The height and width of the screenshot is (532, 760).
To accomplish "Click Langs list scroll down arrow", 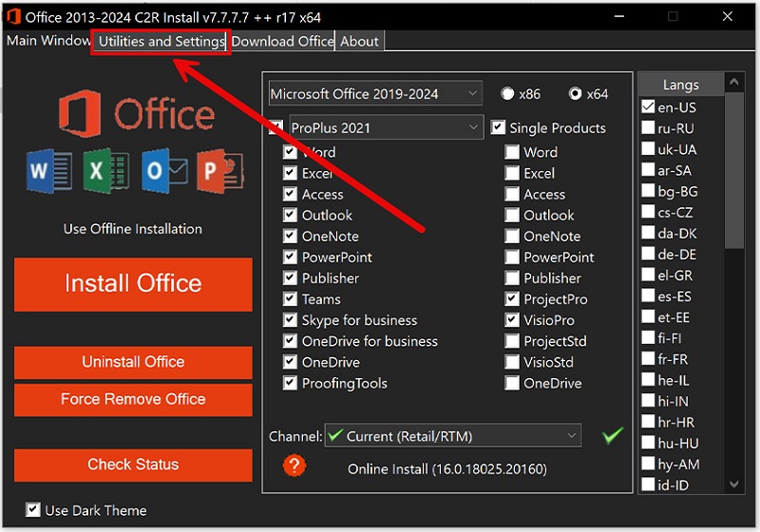I will (733, 484).
